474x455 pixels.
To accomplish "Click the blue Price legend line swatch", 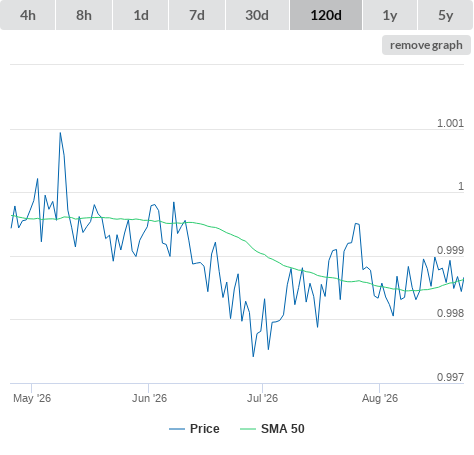I will point(177,429).
